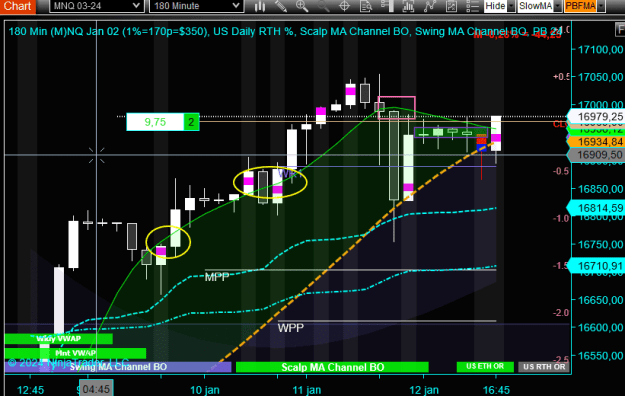Click the chart title indicator text
The height and width of the screenshot is (396, 625).
click(x=285, y=32)
